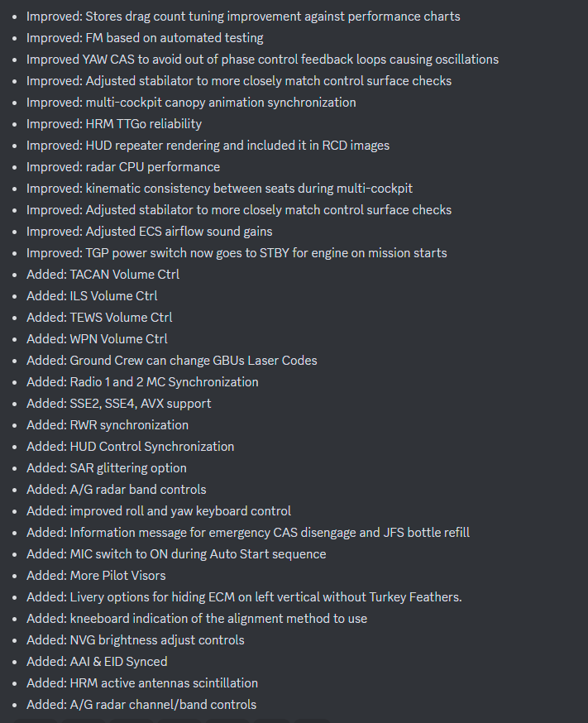Image resolution: width=588 pixels, height=723 pixels.
Task: Select the 'HUD repeater rendering' changelog line
Action: pos(208,146)
